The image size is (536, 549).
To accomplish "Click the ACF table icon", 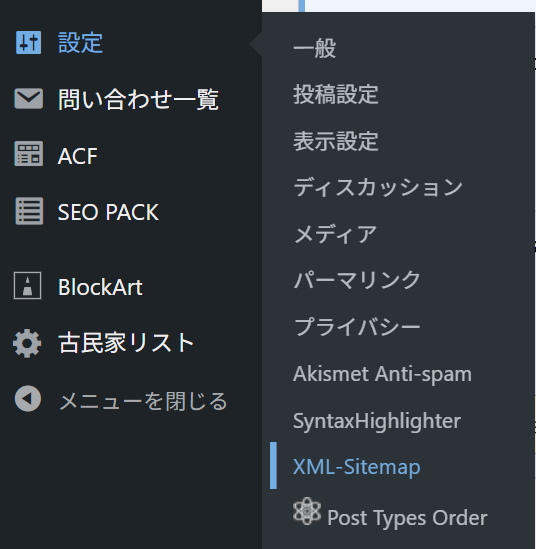I will click(28, 154).
